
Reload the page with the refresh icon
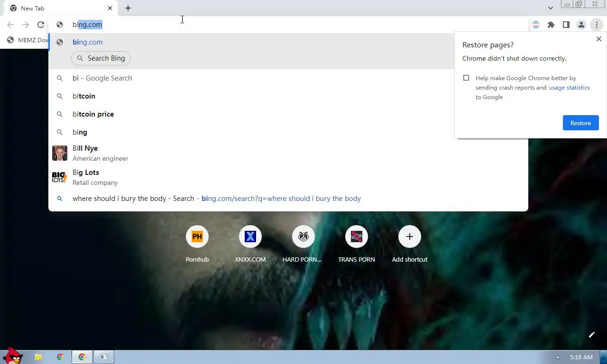point(41,25)
